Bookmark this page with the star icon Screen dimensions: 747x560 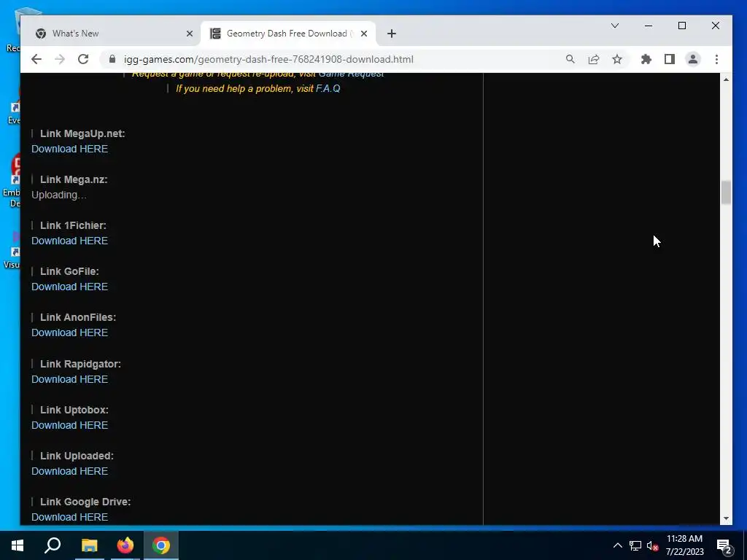pyautogui.click(x=617, y=59)
